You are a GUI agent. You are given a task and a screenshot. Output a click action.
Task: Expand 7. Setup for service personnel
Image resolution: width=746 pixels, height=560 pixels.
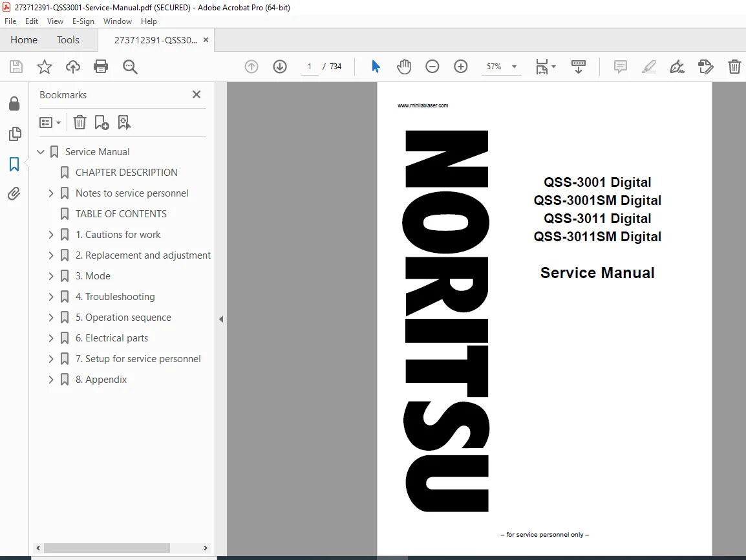pos(51,359)
